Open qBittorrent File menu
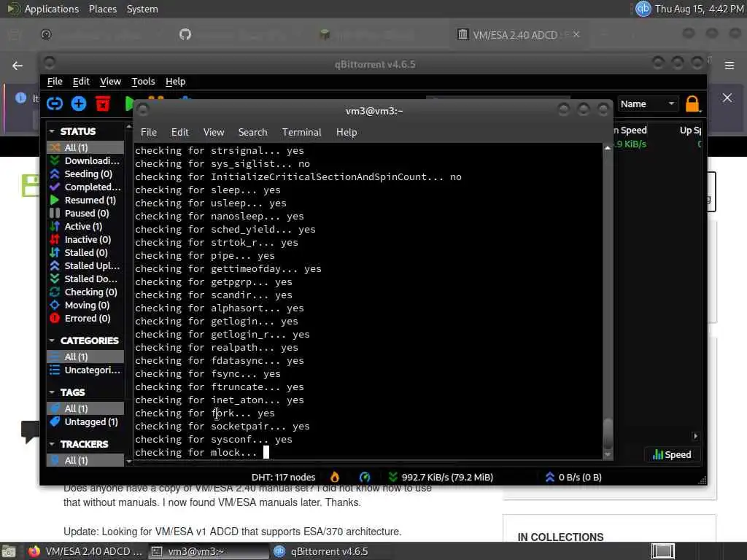This screenshot has width=747, height=560. 55,82
